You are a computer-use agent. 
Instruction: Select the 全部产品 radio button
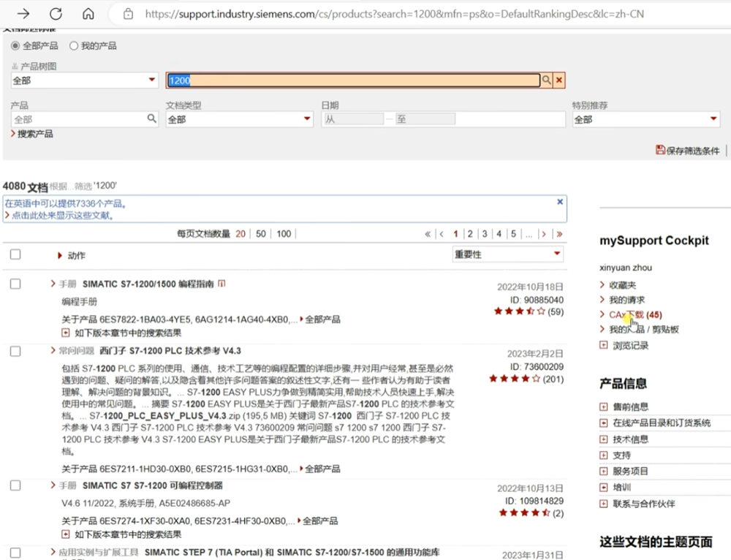15,45
